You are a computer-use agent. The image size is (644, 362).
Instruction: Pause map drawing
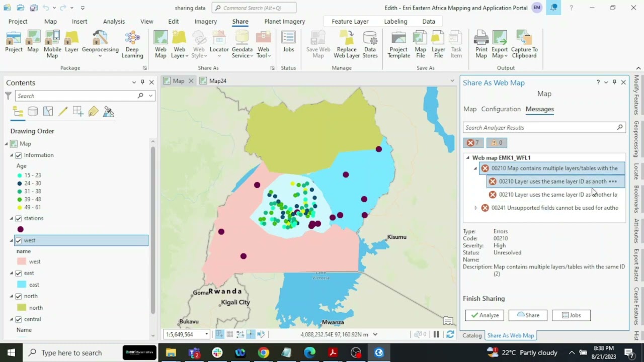click(x=436, y=334)
